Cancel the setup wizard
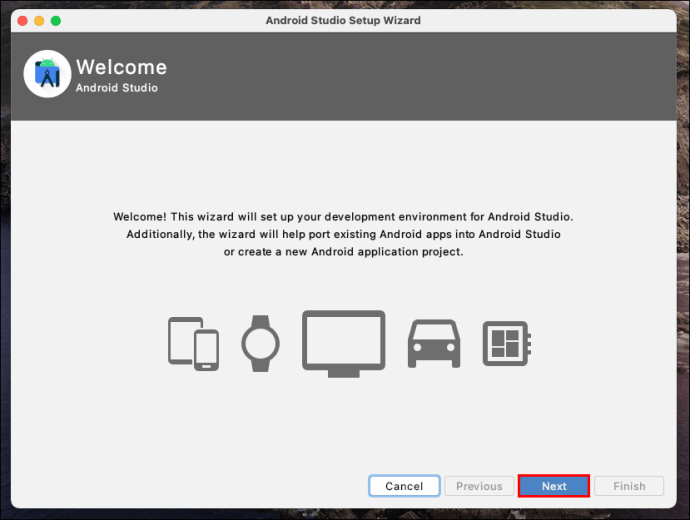Image resolution: width=690 pixels, height=520 pixels. pyautogui.click(x=404, y=486)
